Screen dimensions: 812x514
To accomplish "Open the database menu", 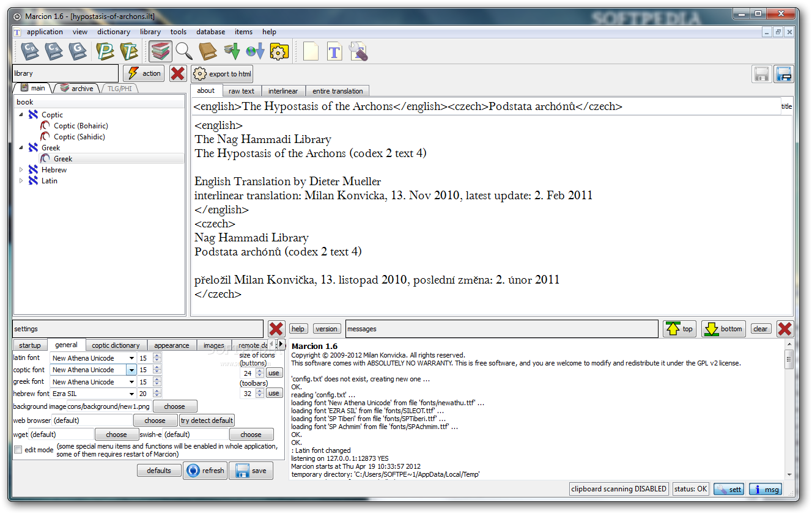I will tap(210, 32).
